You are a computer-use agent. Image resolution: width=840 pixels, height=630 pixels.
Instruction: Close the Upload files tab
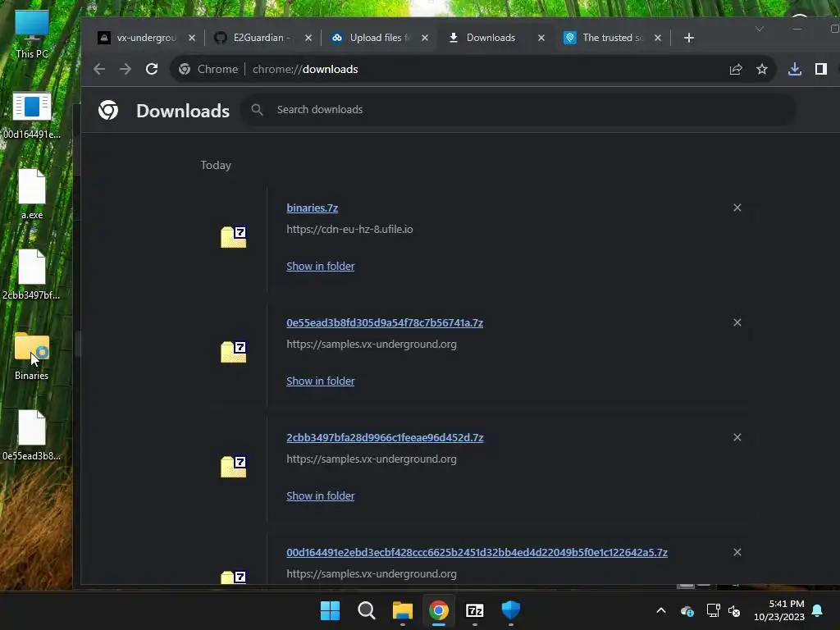(x=425, y=38)
